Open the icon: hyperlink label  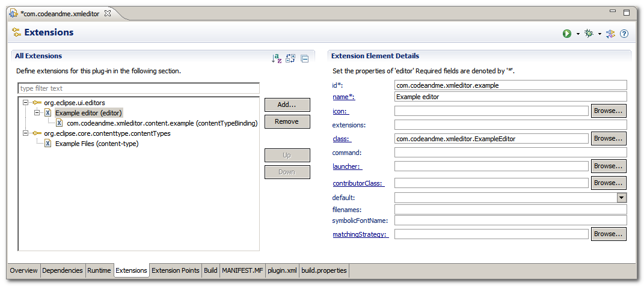340,111
